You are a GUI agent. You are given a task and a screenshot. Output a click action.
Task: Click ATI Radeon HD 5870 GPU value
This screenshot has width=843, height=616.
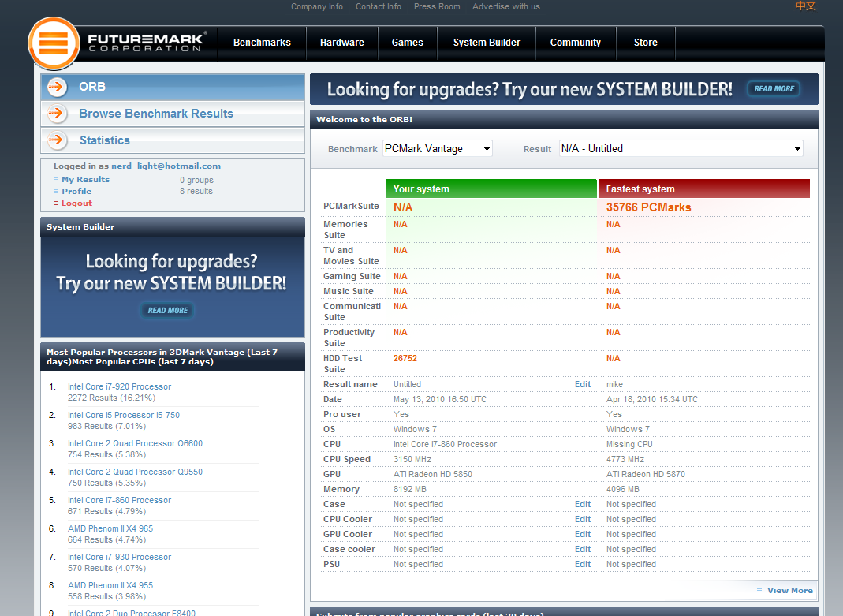(646, 475)
